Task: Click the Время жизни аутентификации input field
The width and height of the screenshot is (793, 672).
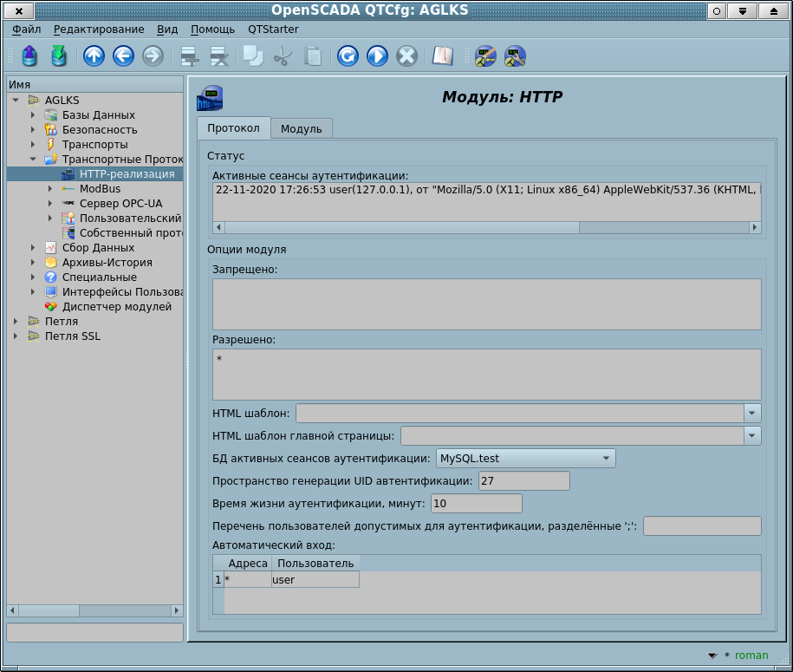Action: click(x=476, y=504)
